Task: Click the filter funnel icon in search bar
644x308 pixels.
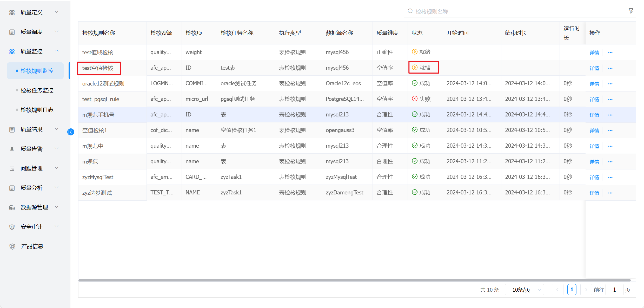Action: pyautogui.click(x=630, y=11)
